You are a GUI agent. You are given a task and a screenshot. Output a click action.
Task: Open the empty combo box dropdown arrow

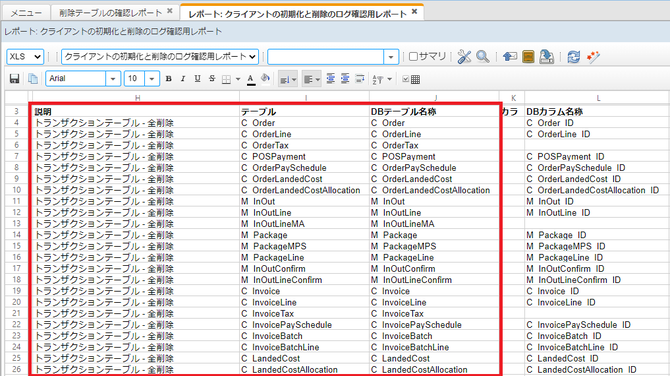(x=391, y=57)
